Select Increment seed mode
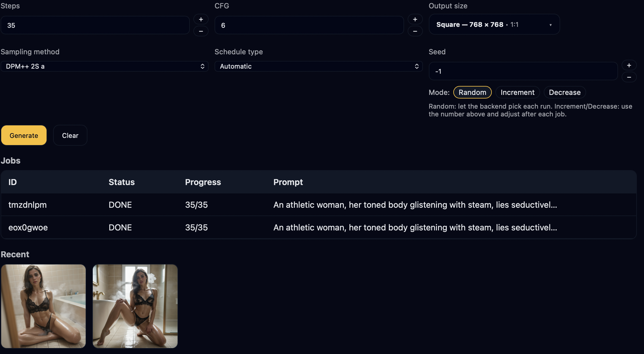 click(x=517, y=92)
